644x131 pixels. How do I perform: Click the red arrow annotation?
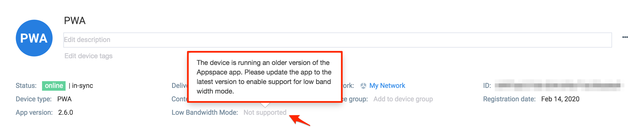click(299, 120)
